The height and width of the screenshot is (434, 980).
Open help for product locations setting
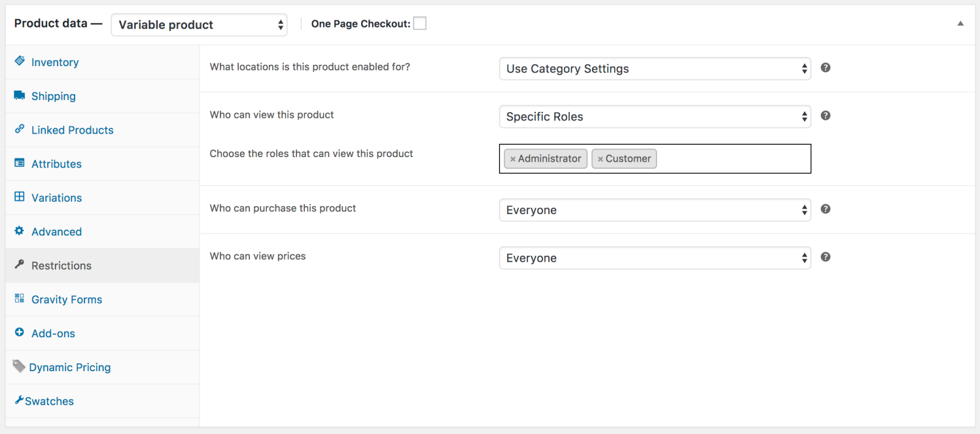click(x=825, y=67)
